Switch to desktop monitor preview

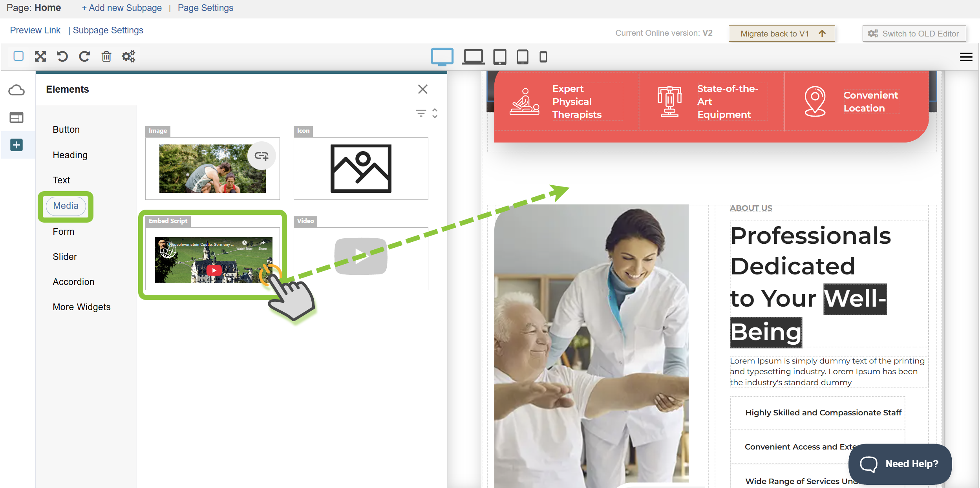[x=442, y=57]
